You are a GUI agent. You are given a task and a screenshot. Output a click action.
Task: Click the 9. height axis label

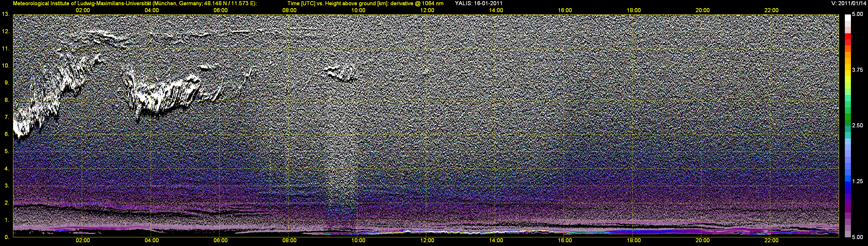[x=7, y=83]
